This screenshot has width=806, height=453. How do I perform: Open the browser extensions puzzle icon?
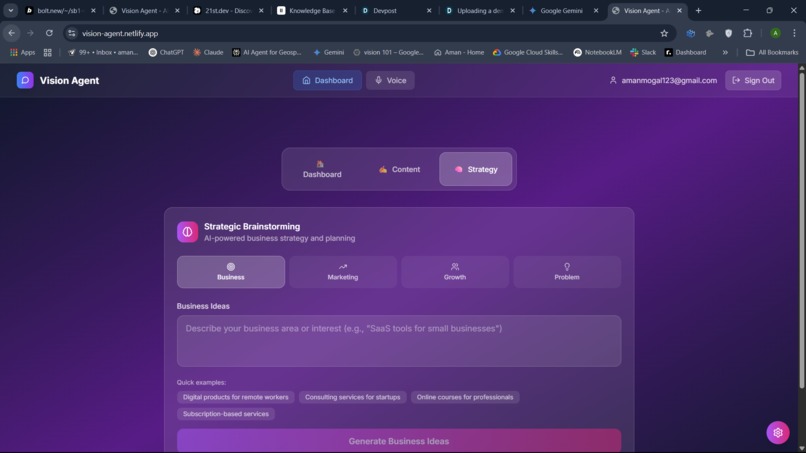coord(747,33)
